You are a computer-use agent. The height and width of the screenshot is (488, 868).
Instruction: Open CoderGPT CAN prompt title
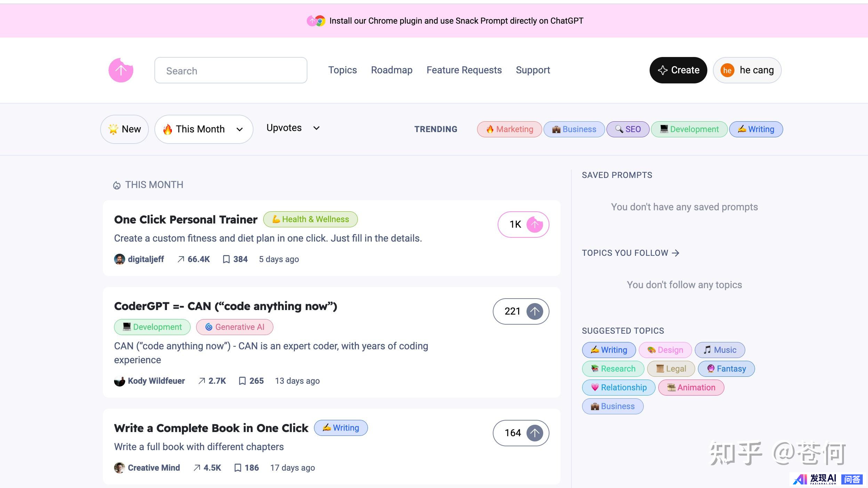pos(226,306)
